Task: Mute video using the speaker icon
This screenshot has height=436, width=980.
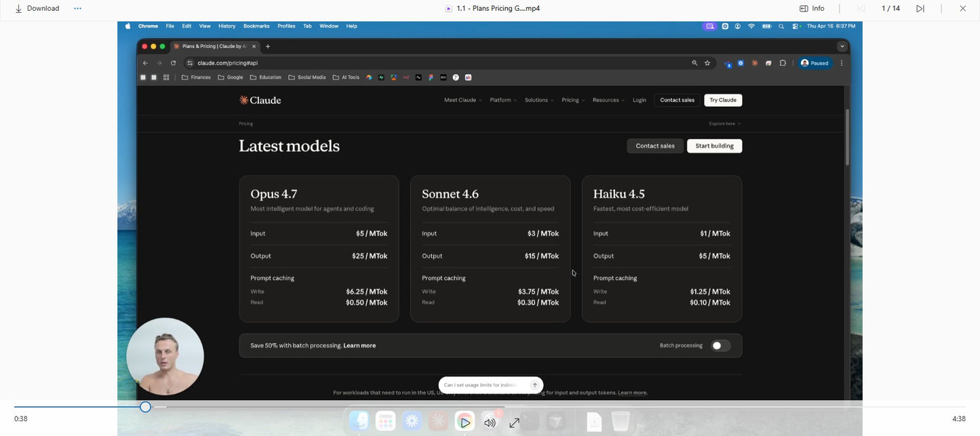Action: click(490, 422)
